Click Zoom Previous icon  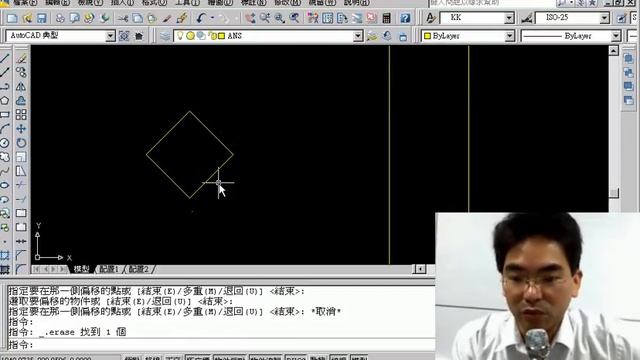294,18
